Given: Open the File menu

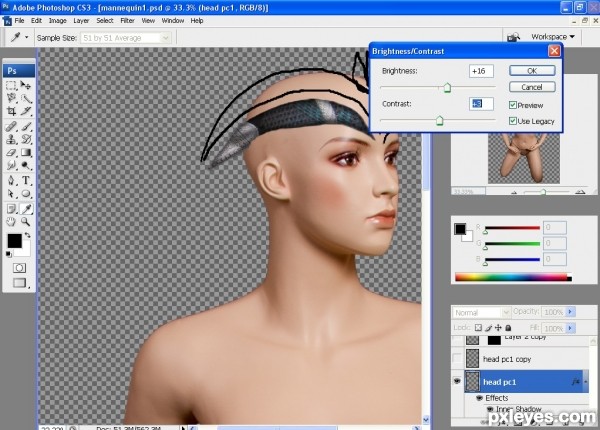Looking at the screenshot, I should 19,21.
